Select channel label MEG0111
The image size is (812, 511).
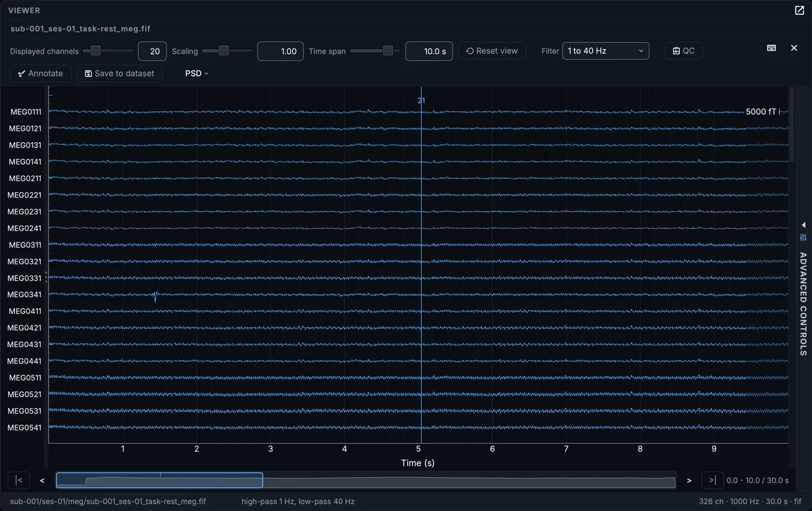pos(26,112)
